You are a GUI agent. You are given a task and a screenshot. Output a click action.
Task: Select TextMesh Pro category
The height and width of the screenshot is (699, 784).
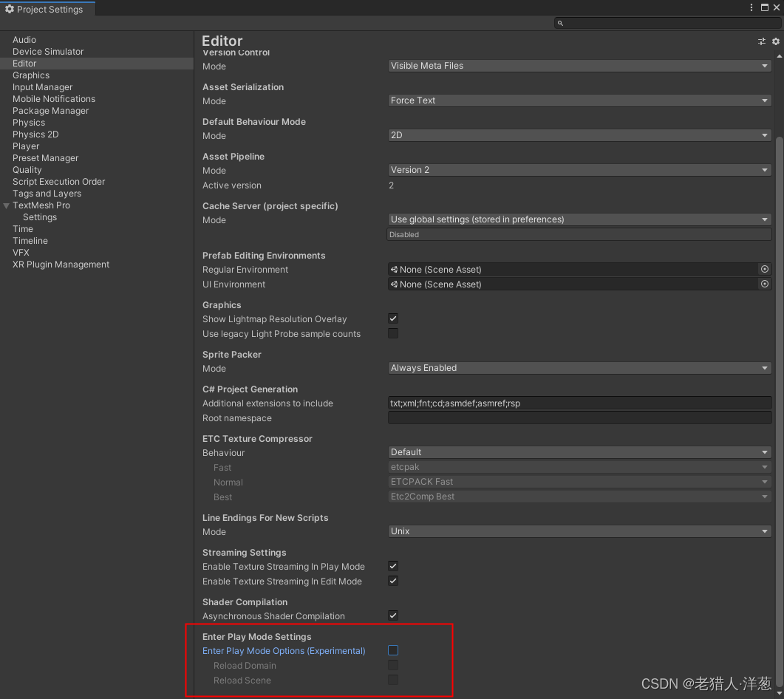pos(41,205)
